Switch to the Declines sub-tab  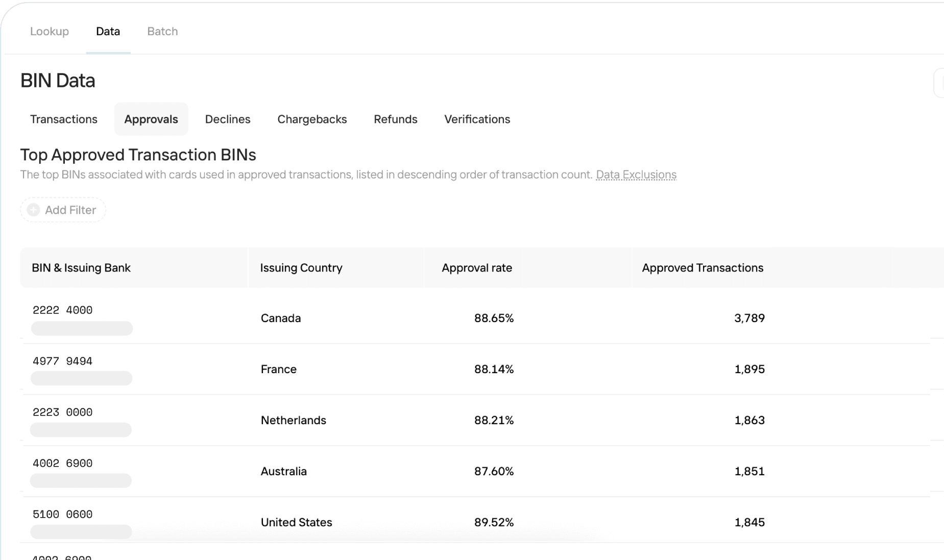pyautogui.click(x=228, y=119)
